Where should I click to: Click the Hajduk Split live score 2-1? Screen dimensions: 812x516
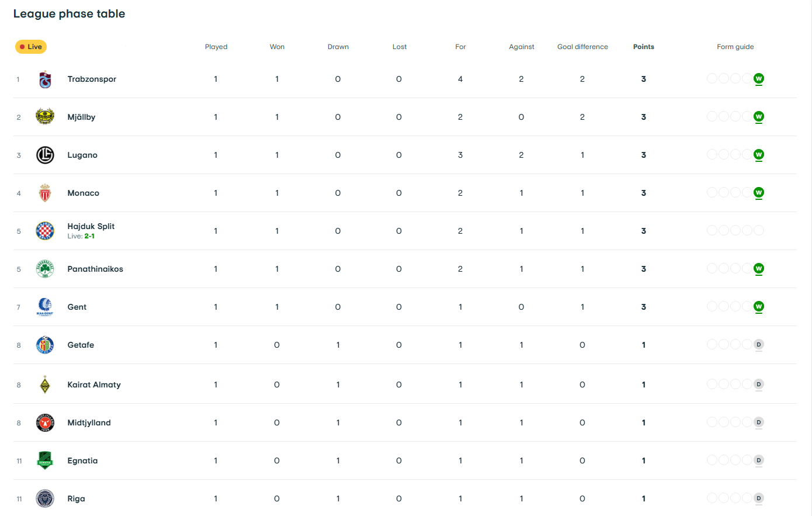[x=89, y=236]
